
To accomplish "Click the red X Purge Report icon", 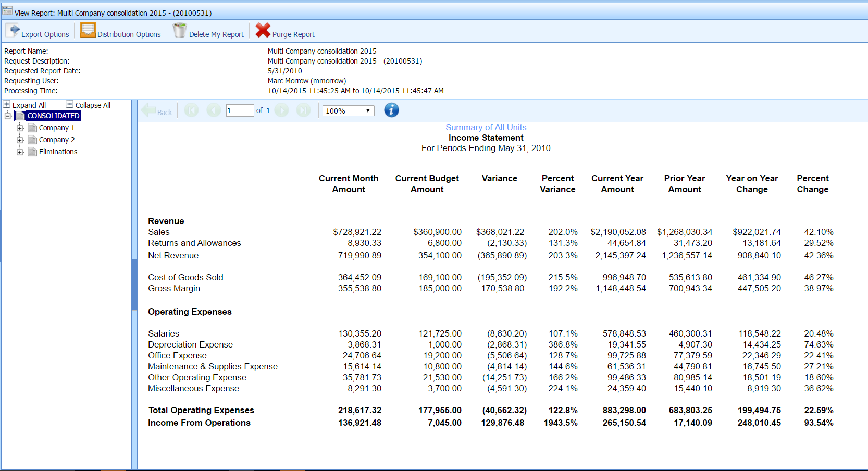I will coord(263,31).
